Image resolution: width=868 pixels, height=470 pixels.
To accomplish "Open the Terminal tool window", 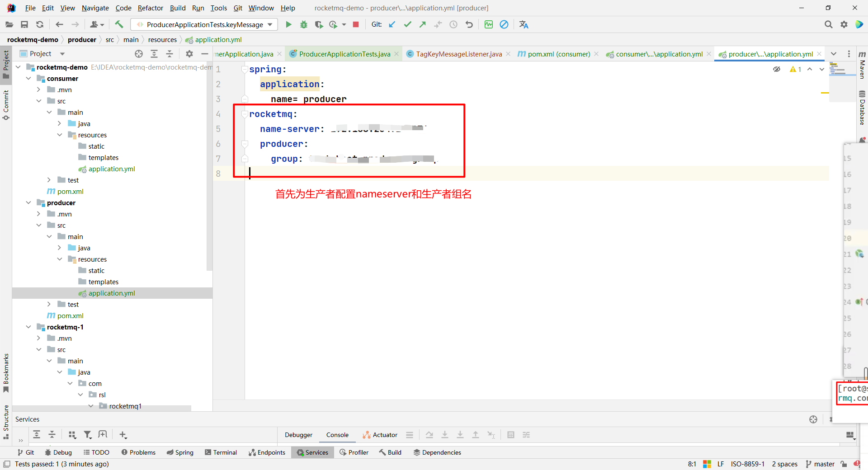I will [221, 452].
